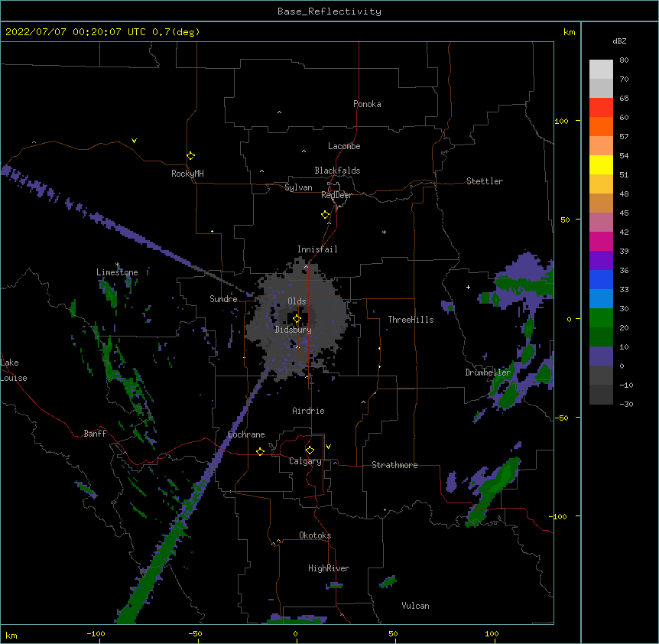This screenshot has height=644, width=659.
Task: Click the white caret marker west of Lacombe
Action: coord(304,151)
